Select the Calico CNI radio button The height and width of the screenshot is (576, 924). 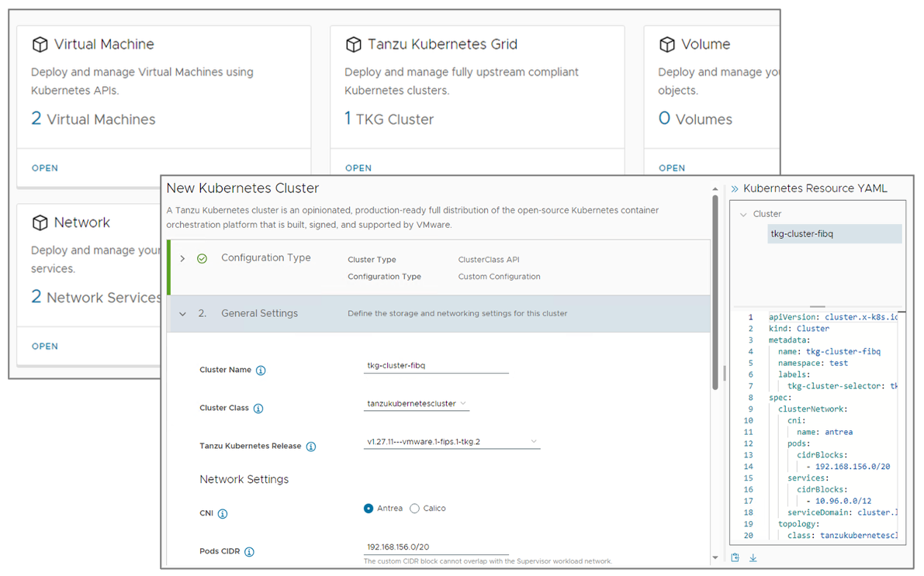pos(414,509)
